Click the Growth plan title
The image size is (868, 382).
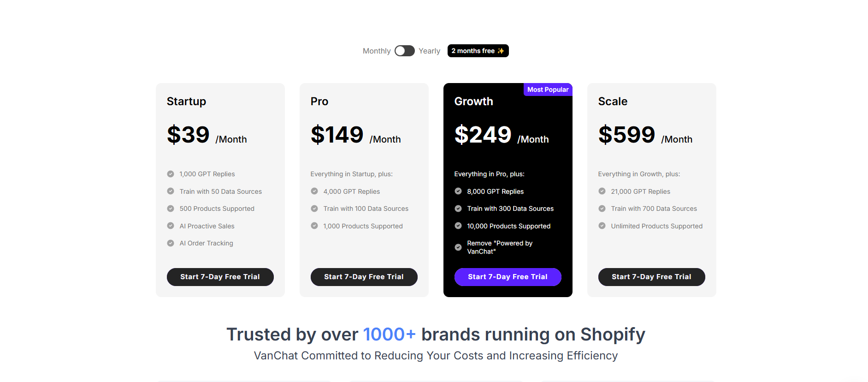coord(473,101)
